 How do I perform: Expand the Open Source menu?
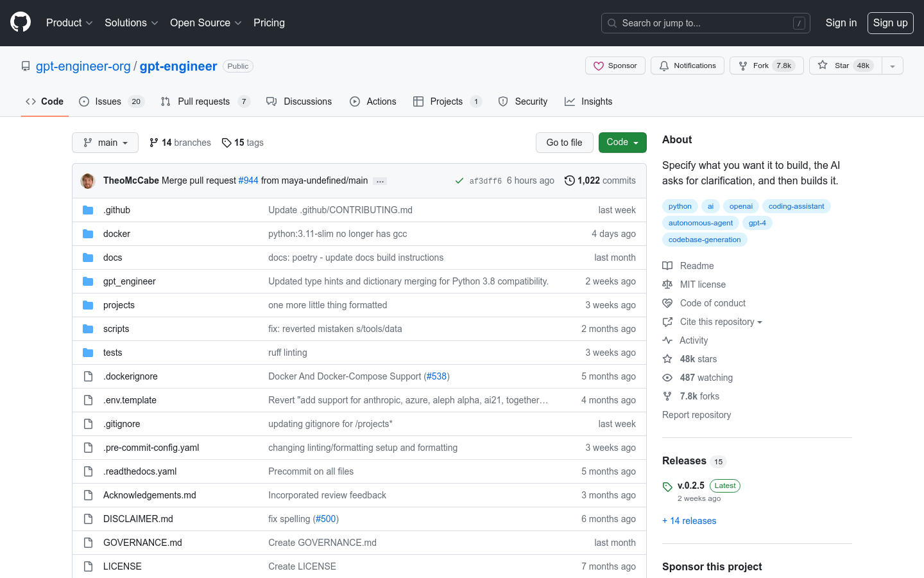[205, 22]
